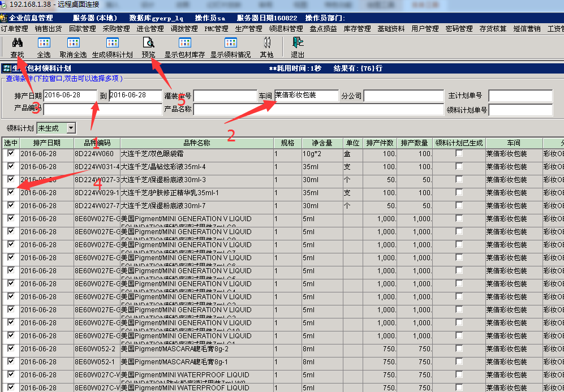Click the 产品名称 input field

point(318,110)
